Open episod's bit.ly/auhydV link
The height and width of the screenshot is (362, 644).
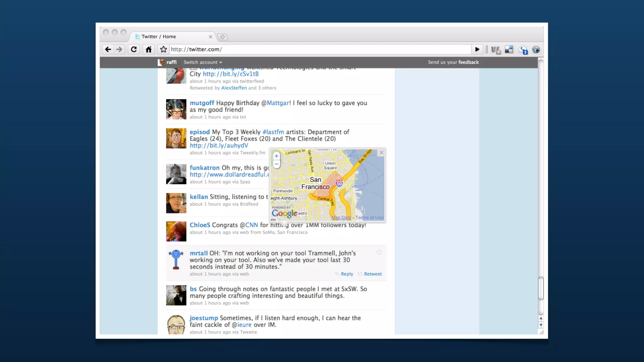point(219,145)
